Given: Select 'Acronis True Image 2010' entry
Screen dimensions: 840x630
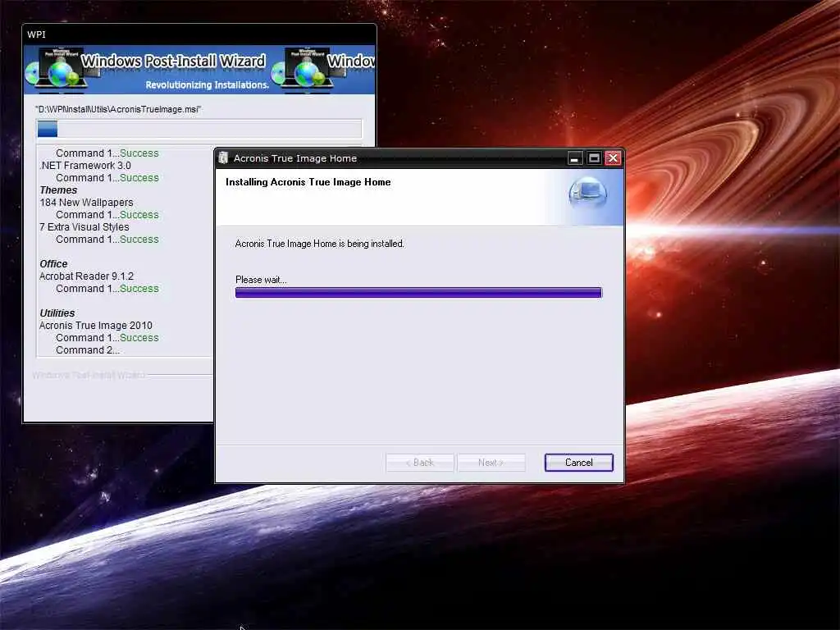Looking at the screenshot, I should pyautogui.click(x=96, y=326).
